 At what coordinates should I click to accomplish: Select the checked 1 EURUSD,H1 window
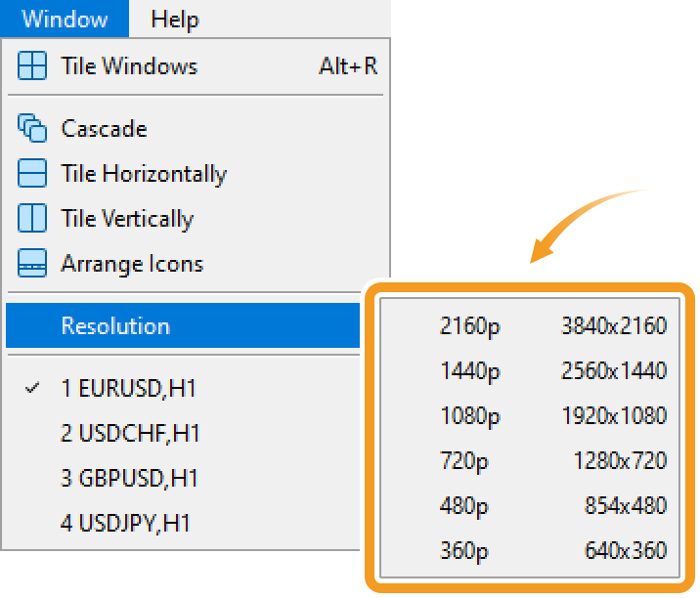[128, 388]
